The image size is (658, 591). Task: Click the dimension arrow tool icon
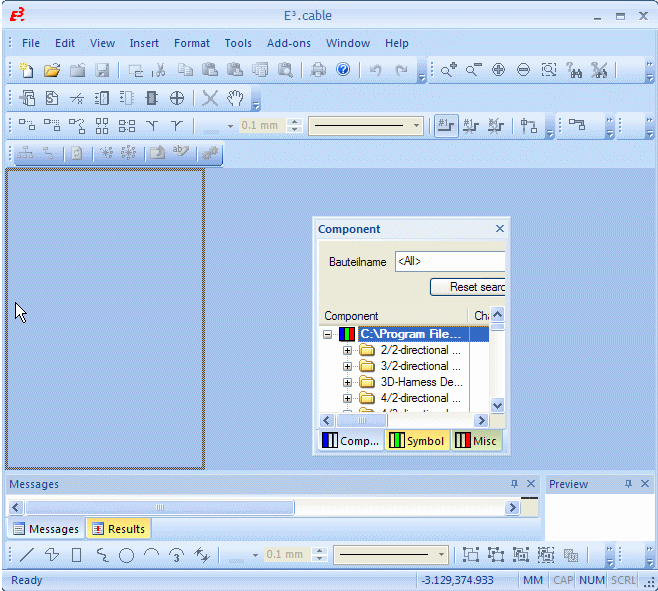click(202, 555)
